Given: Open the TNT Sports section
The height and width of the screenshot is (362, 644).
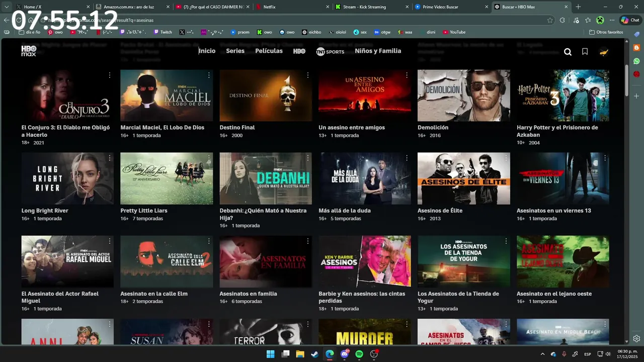Looking at the screenshot, I should [330, 51].
